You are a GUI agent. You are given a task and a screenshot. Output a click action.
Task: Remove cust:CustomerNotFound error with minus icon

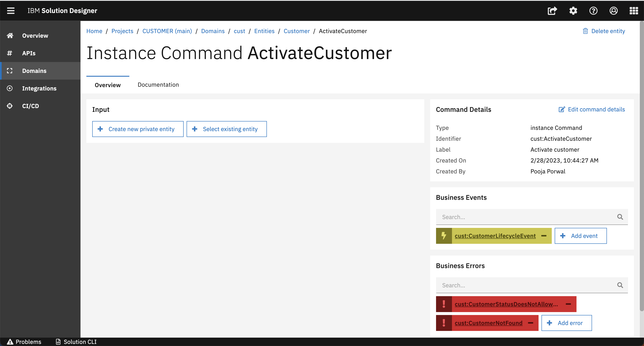(531, 323)
